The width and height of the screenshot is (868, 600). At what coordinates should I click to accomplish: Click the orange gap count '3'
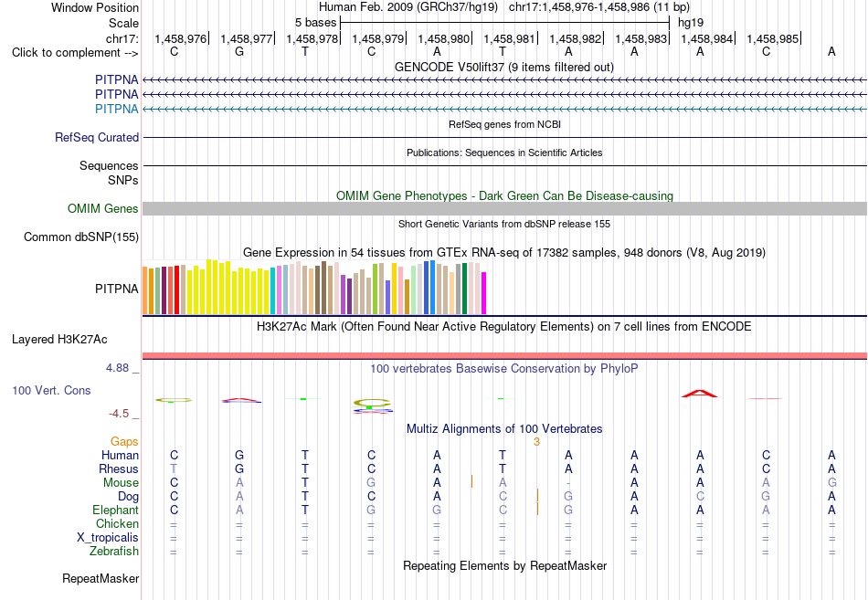(536, 442)
